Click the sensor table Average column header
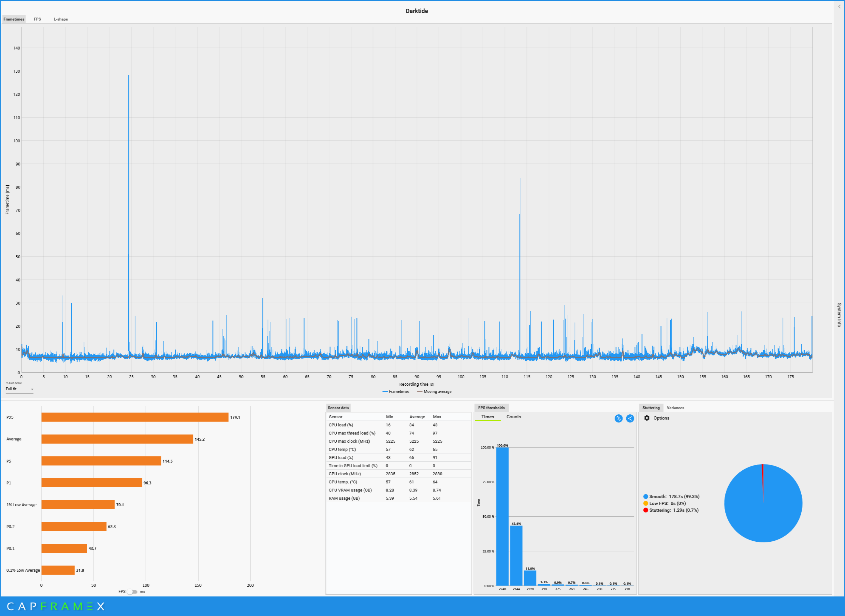The width and height of the screenshot is (845, 616). [417, 417]
